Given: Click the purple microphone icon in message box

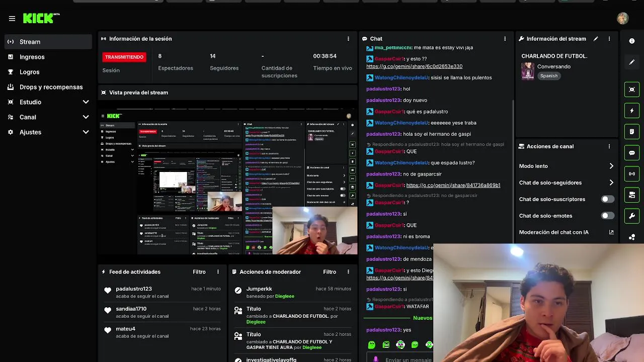Looking at the screenshot, I should [x=375, y=359].
